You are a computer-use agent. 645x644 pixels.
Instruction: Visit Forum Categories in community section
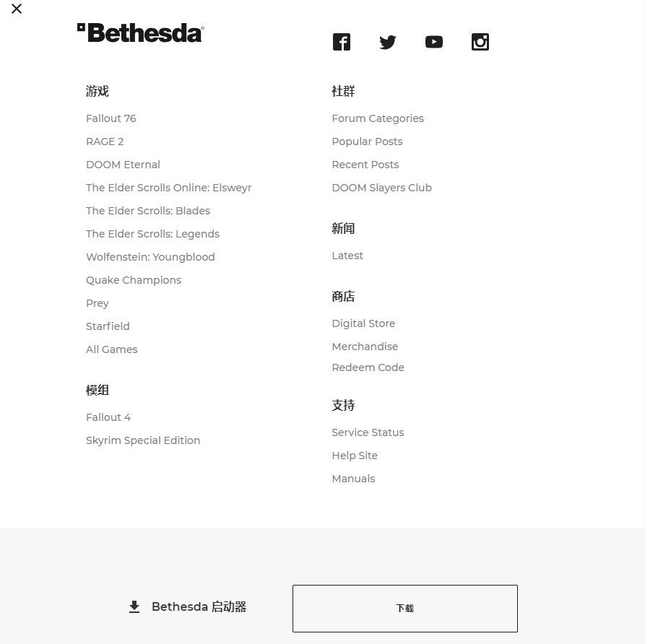tap(378, 118)
